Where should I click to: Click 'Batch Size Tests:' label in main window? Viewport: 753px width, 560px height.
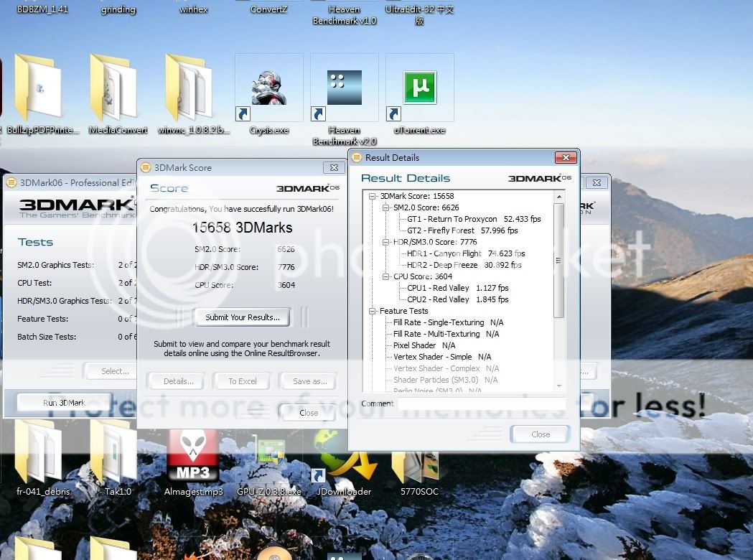(47, 337)
